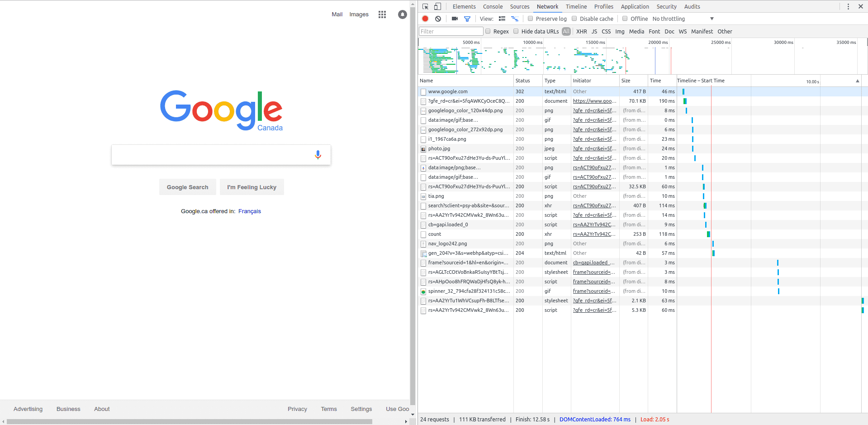
Task: Open DevTools more options menu
Action: coord(848,6)
